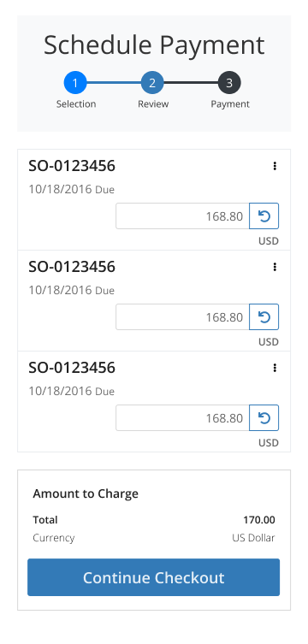Select the Selection step label
Viewport: 308px width, 644px height.
point(76,103)
